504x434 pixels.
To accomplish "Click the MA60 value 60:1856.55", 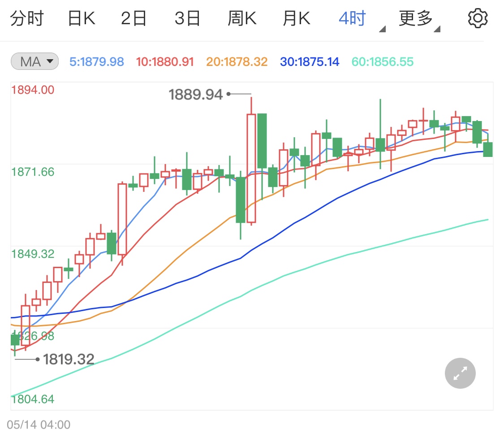I will pos(383,61).
